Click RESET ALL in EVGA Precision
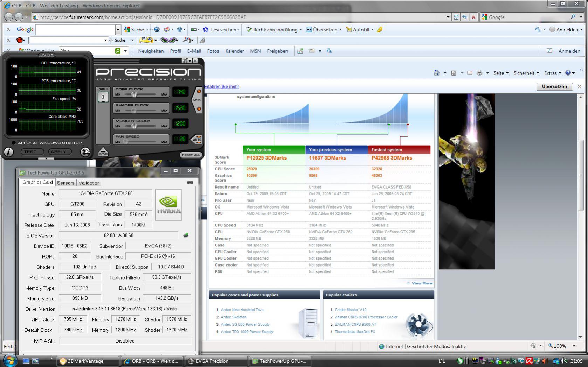 point(191,155)
